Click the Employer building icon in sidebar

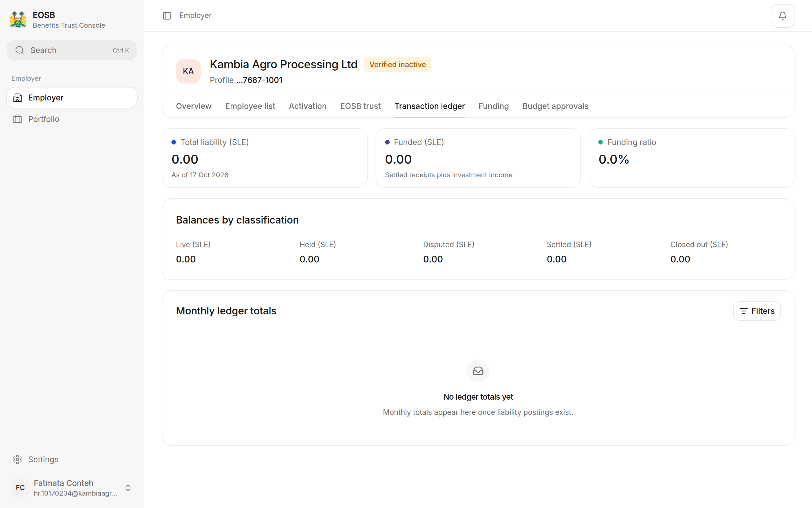[x=17, y=98]
